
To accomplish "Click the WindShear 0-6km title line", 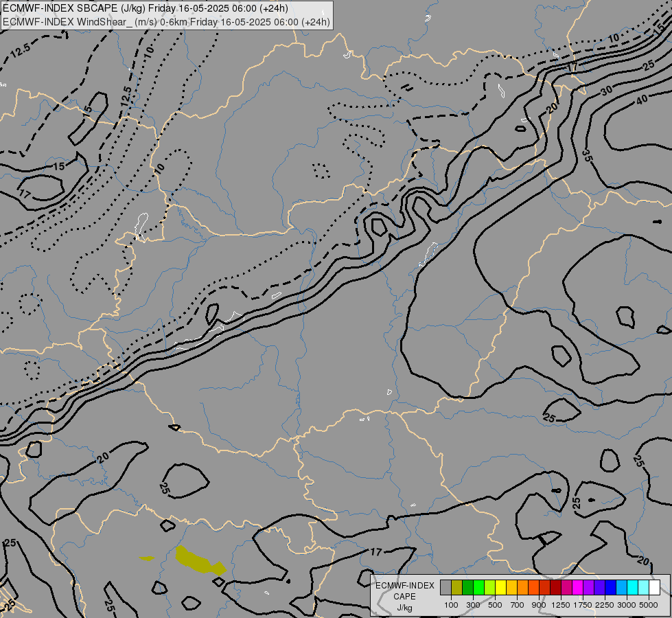I will 166,22.
